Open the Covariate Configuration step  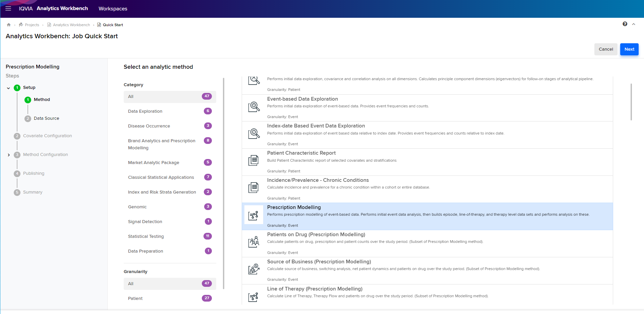[47, 136]
